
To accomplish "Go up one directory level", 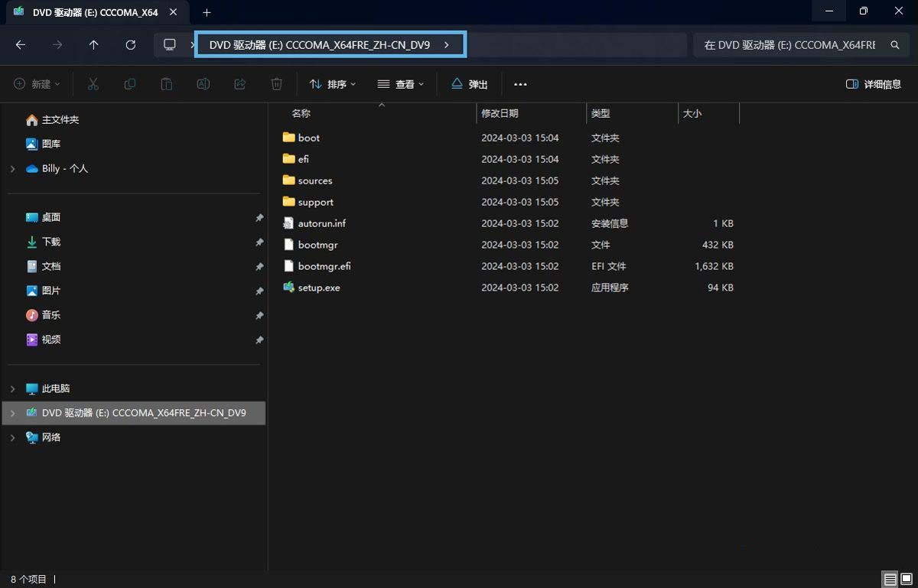I will tap(93, 45).
